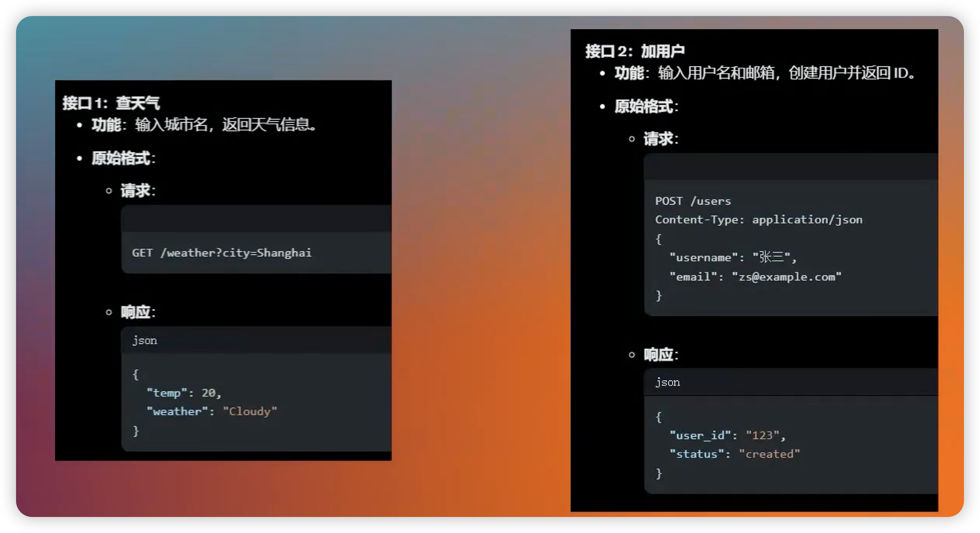Image resolution: width=980 pixels, height=533 pixels.
Task: Click the status created value
Action: coord(770,454)
